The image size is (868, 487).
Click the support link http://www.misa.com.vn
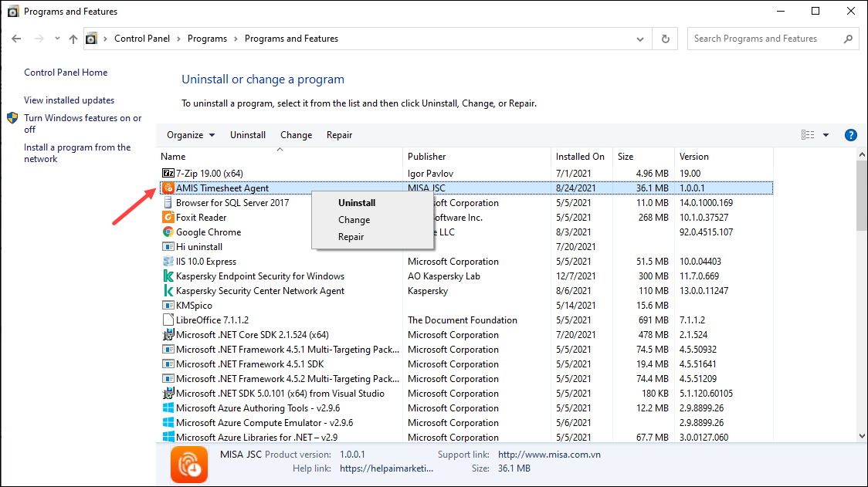click(x=549, y=455)
